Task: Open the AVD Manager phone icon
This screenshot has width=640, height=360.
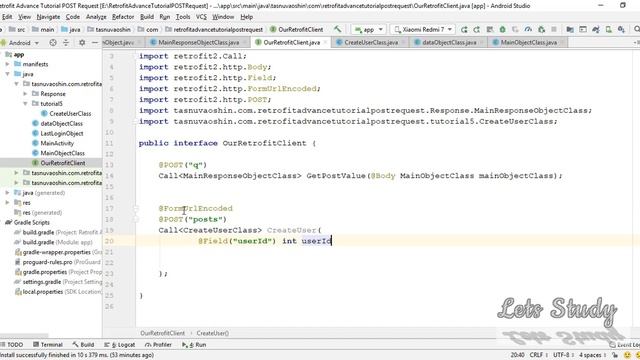Action: coord(609,29)
